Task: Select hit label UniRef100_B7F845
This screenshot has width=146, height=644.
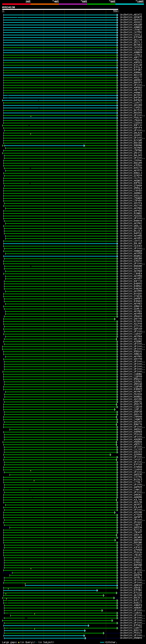Action: [131, 37]
